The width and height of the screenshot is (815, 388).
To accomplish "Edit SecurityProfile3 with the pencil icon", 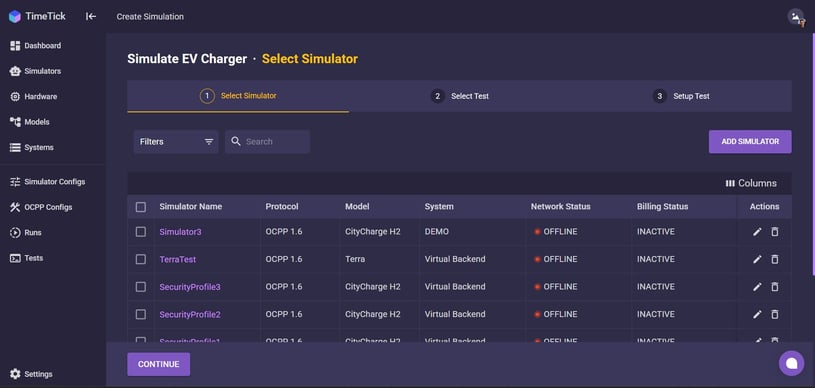I will tap(757, 287).
